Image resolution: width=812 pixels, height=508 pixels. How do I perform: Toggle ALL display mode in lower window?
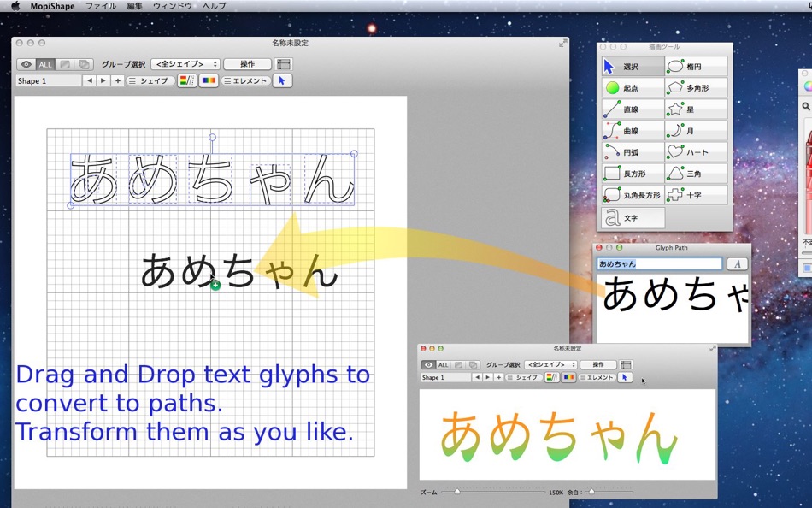[x=444, y=365]
